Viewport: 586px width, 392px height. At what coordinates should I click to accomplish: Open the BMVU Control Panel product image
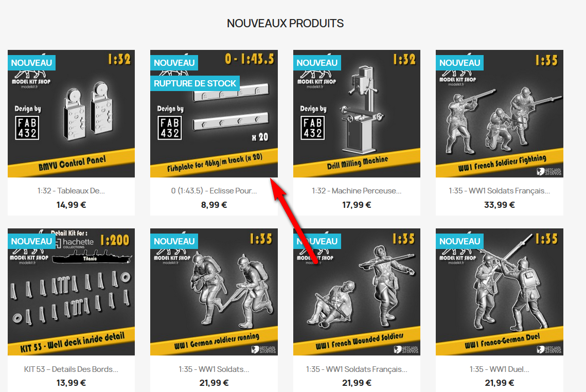coord(71,114)
